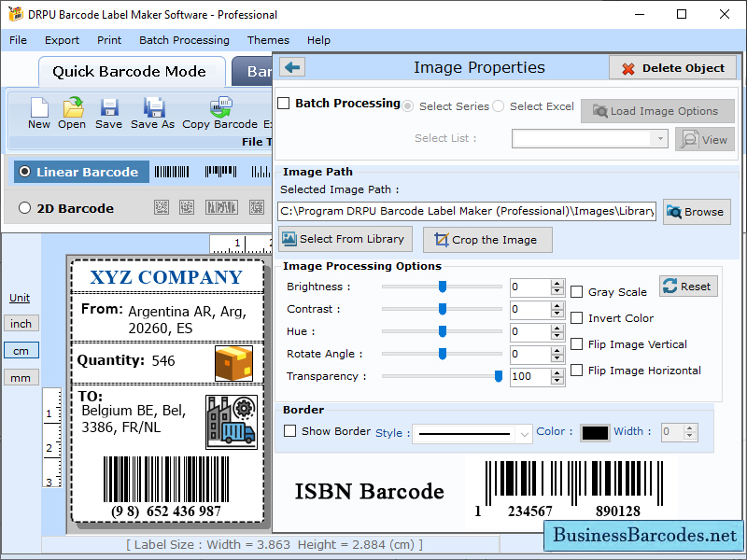The height and width of the screenshot is (560, 747).
Task: Select the 2D Barcode radio button
Action: coord(24,208)
